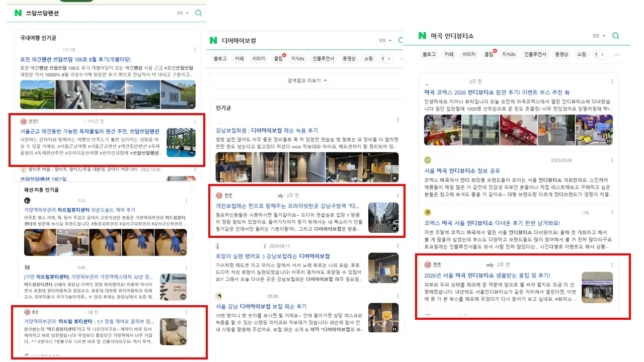
Task: Open more options for 코엑스 마곡 다녀온 후기 post
Action: coord(612,212)
